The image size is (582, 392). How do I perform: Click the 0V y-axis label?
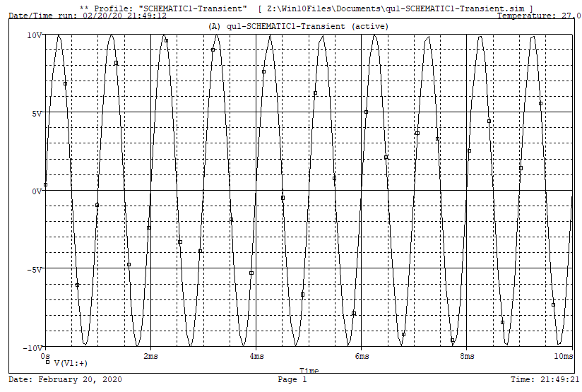coord(37,191)
